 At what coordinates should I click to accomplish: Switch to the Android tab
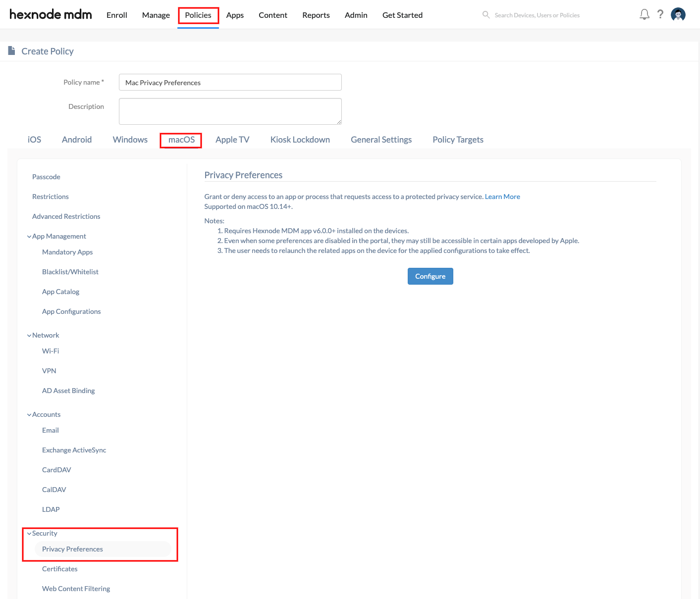tap(77, 140)
